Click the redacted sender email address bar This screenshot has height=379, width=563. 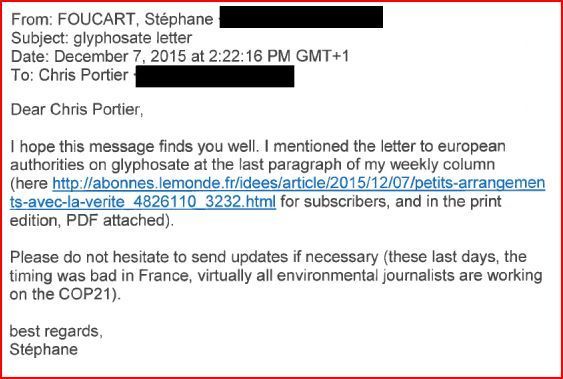pos(301,17)
